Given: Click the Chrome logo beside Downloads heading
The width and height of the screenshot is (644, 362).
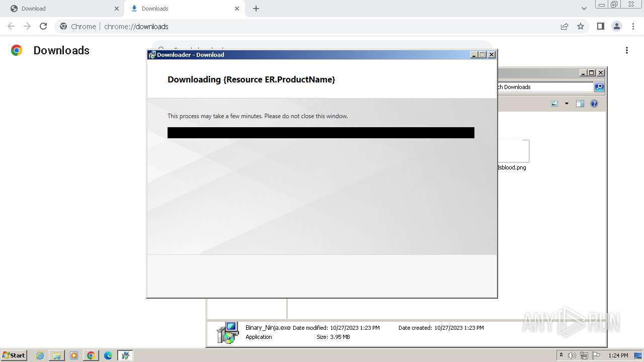Looking at the screenshot, I should (x=17, y=50).
